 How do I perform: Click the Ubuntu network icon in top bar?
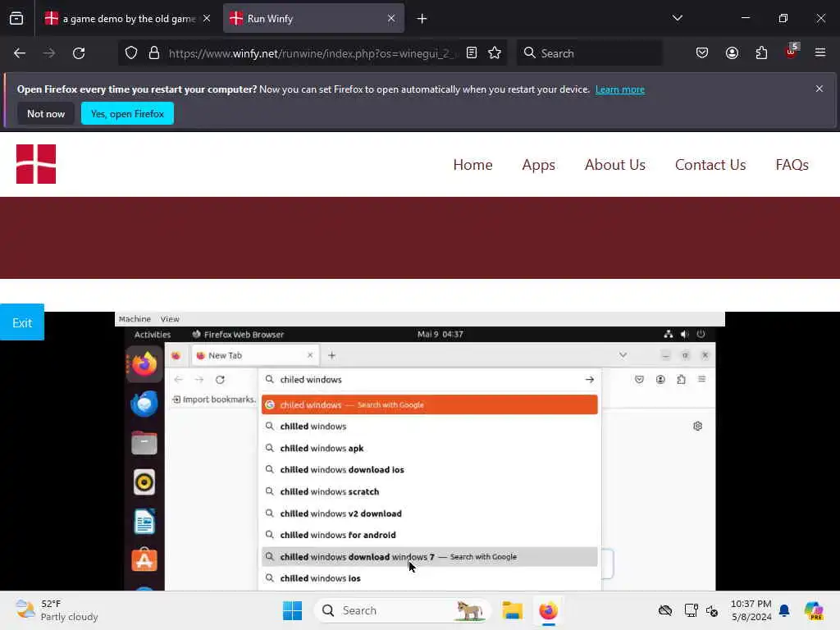pyautogui.click(x=668, y=335)
